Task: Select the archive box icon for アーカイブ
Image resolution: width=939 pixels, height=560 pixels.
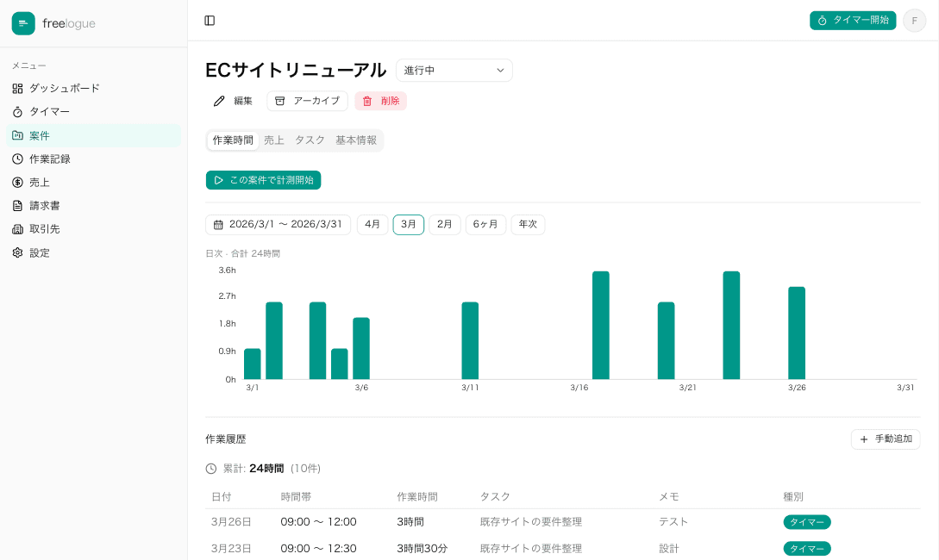Action: (x=280, y=101)
